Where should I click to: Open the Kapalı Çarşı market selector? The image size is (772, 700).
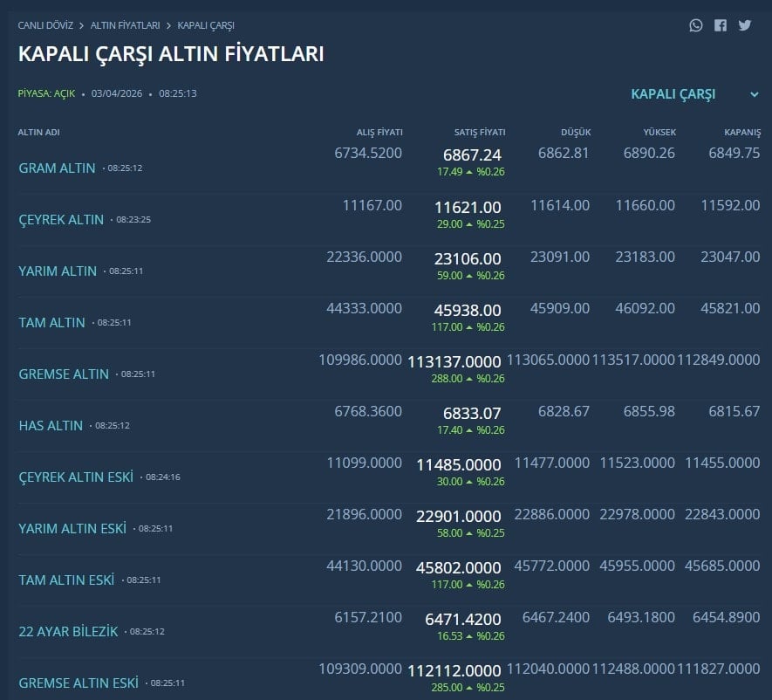tap(673, 94)
